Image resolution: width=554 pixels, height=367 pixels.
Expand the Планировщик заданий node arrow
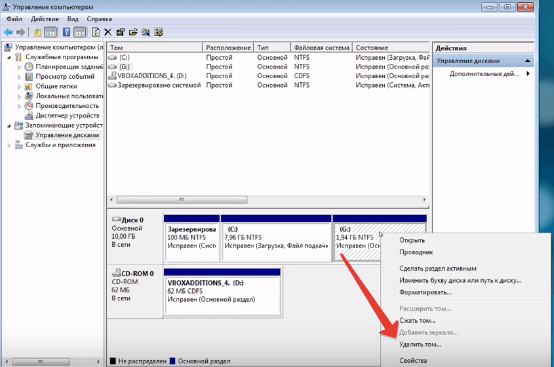coord(19,67)
